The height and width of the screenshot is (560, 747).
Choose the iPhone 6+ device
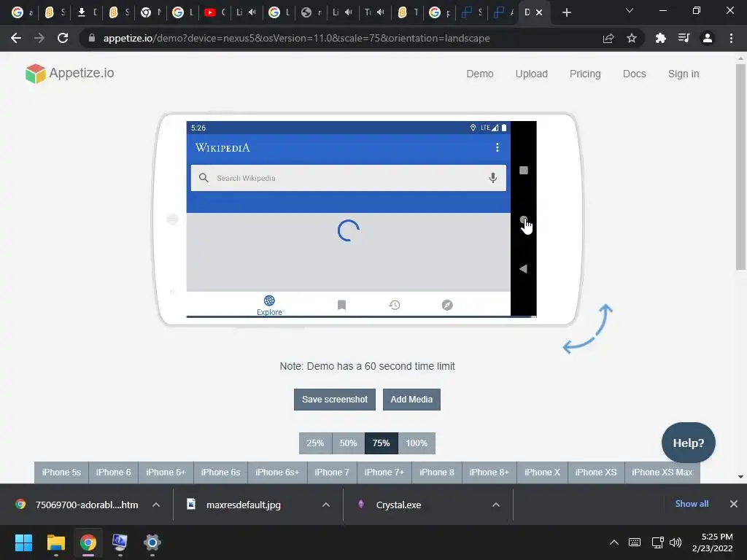[166, 472]
